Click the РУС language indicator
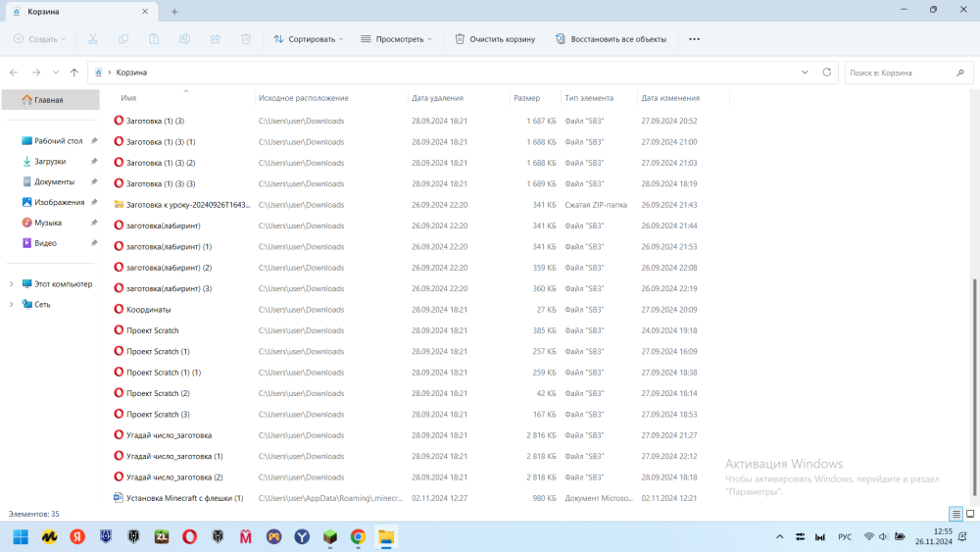This screenshot has width=980, height=552. click(845, 536)
